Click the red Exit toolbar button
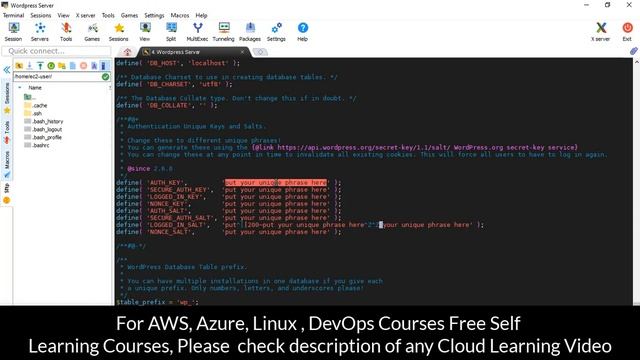The height and width of the screenshot is (360, 640). coord(627,32)
